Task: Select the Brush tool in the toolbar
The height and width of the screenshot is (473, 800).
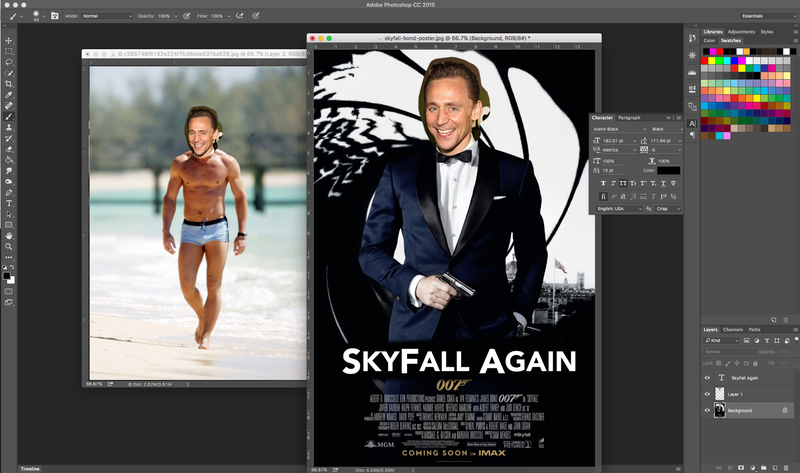Action: tap(9, 117)
